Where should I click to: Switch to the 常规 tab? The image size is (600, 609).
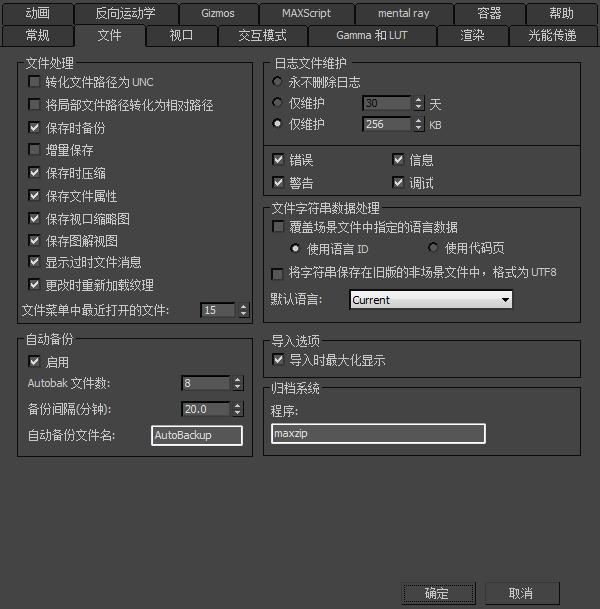click(x=38, y=35)
